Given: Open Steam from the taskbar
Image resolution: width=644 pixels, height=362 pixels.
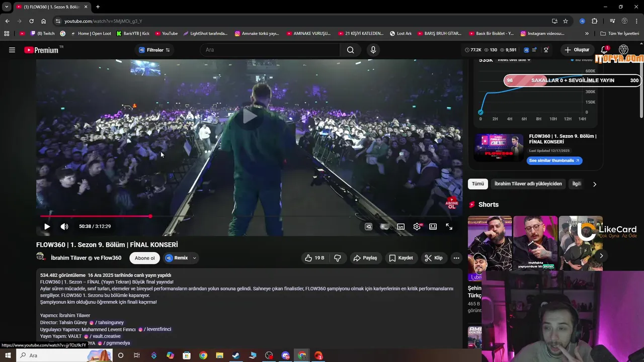Looking at the screenshot, I should click(x=235, y=355).
